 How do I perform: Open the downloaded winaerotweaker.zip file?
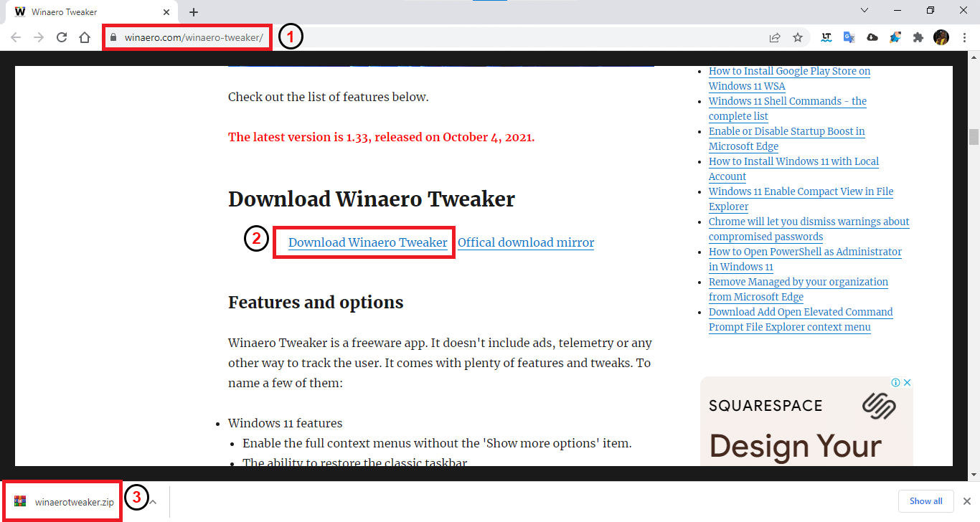pyautogui.click(x=66, y=502)
